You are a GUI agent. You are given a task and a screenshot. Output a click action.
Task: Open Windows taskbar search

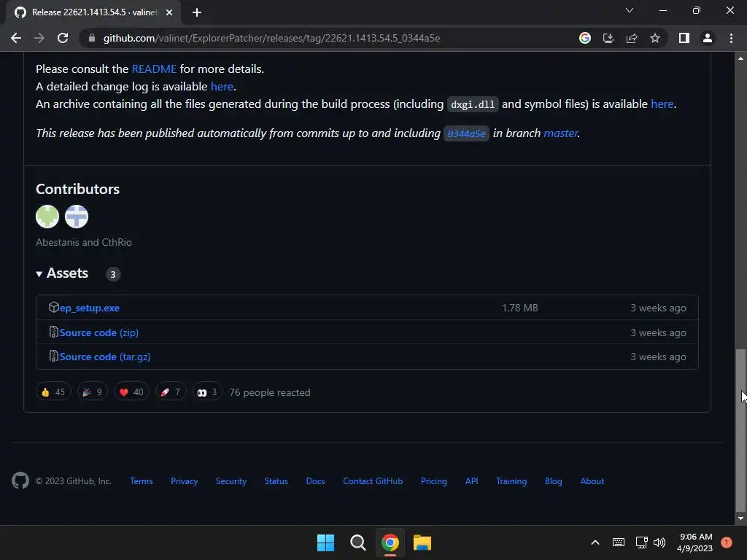pyautogui.click(x=357, y=542)
